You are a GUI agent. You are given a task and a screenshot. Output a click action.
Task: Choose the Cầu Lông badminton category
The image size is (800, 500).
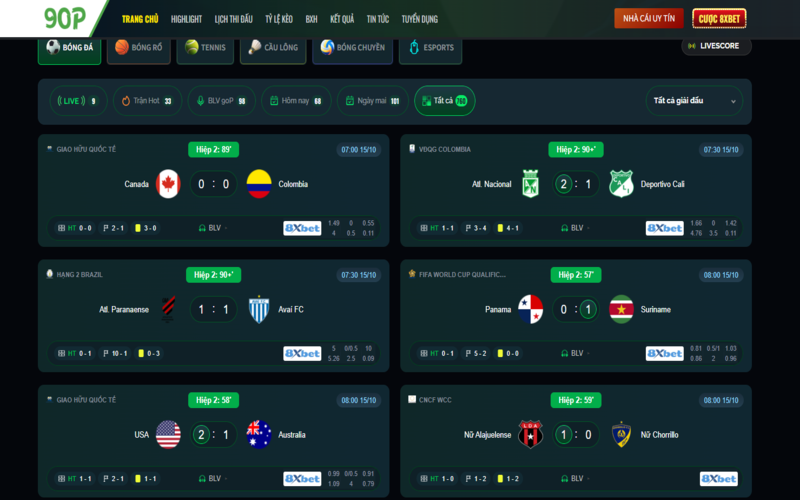(x=273, y=49)
